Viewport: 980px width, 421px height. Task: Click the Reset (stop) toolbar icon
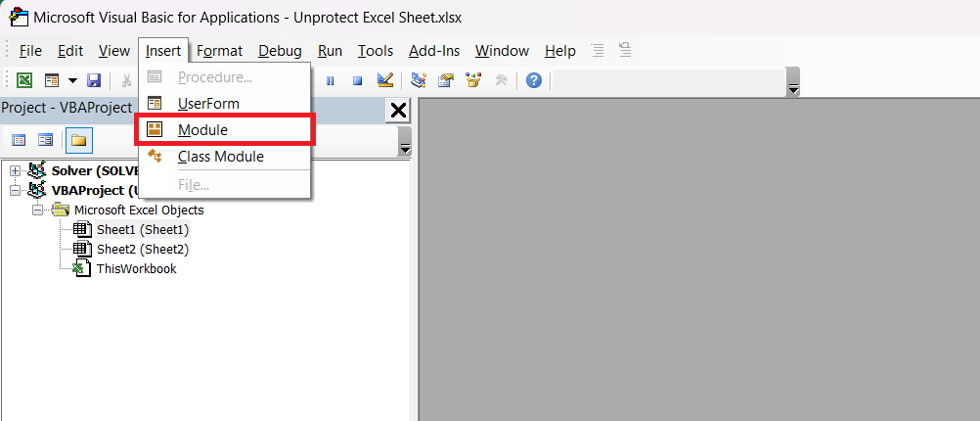click(x=357, y=80)
